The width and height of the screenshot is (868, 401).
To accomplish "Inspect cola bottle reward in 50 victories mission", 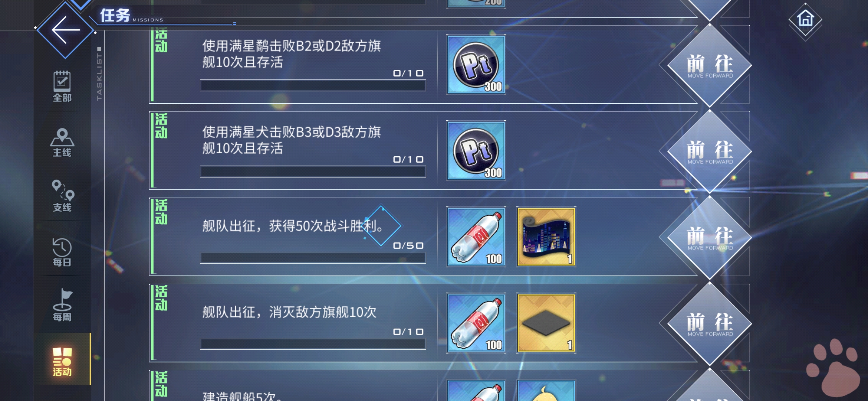I will tap(476, 237).
